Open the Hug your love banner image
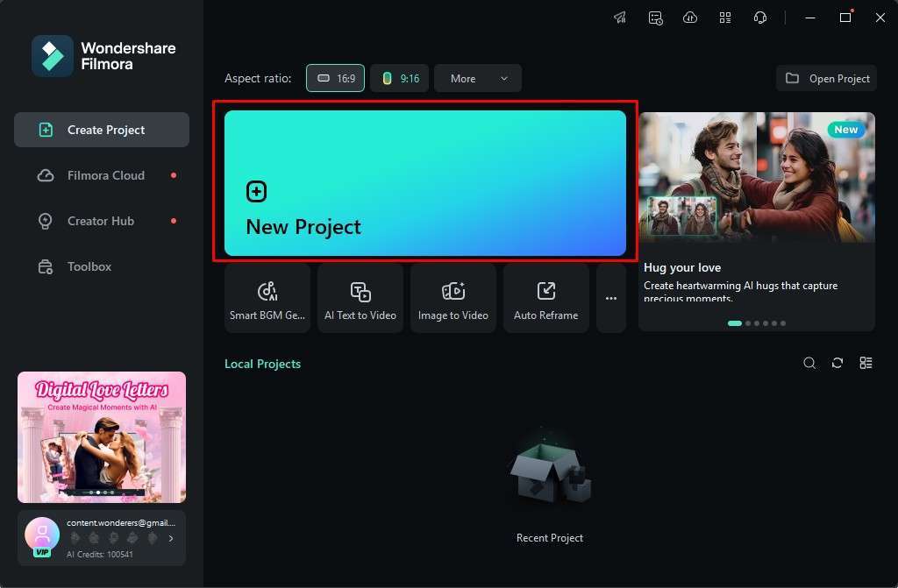 pyautogui.click(x=757, y=178)
